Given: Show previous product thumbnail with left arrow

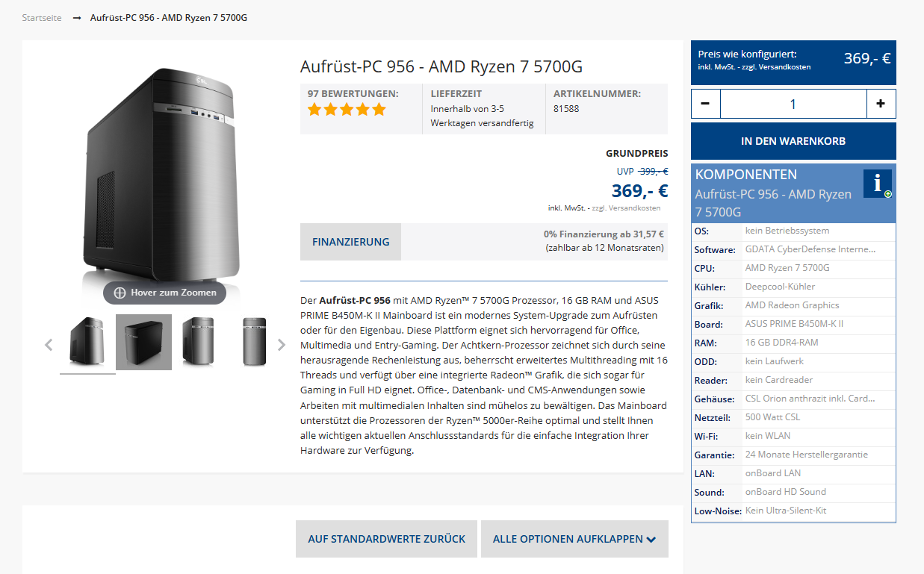Looking at the screenshot, I should [x=49, y=345].
